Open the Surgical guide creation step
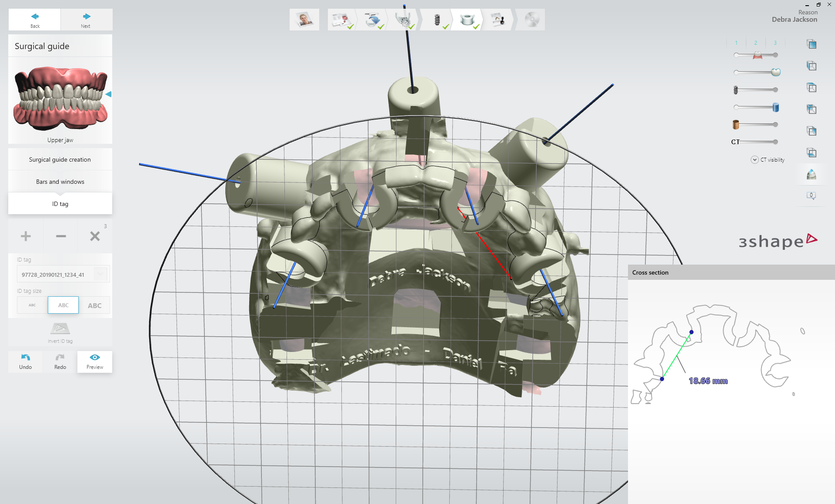The image size is (835, 504). click(60, 159)
